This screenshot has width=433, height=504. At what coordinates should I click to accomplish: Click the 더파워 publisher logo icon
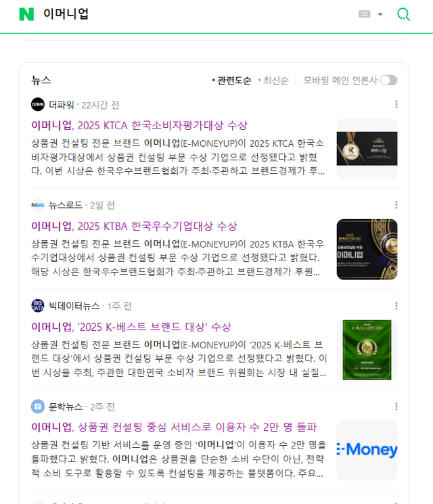pos(38,104)
